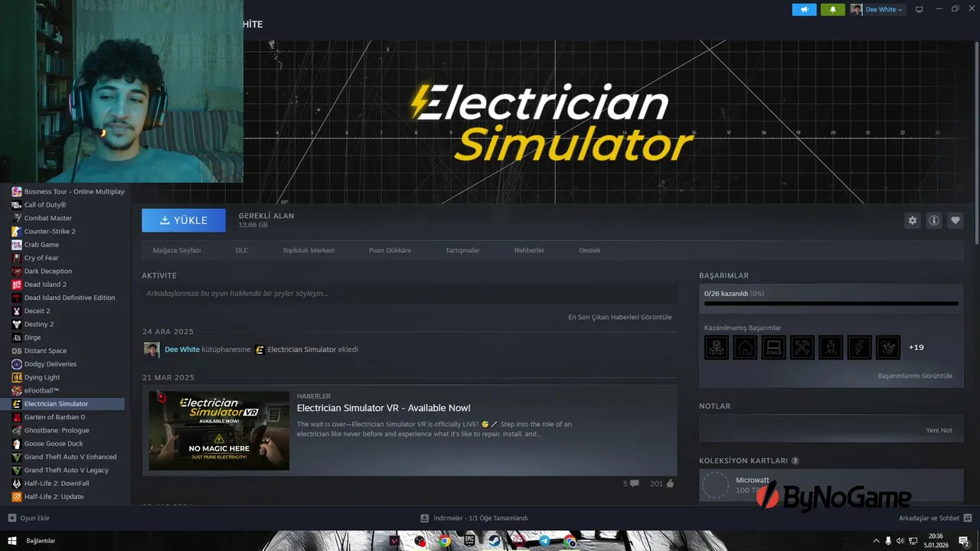Open the DLC tab
Image resolution: width=980 pixels, height=551 pixels.
242,250
